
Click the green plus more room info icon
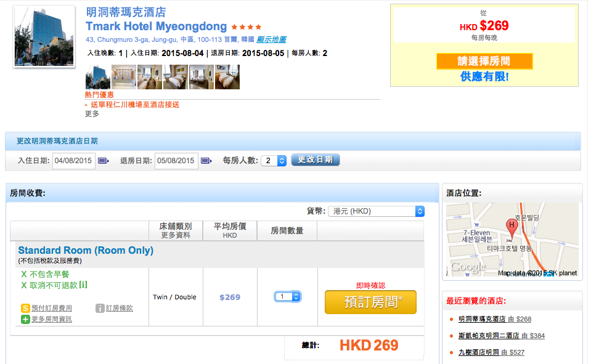coord(25,319)
